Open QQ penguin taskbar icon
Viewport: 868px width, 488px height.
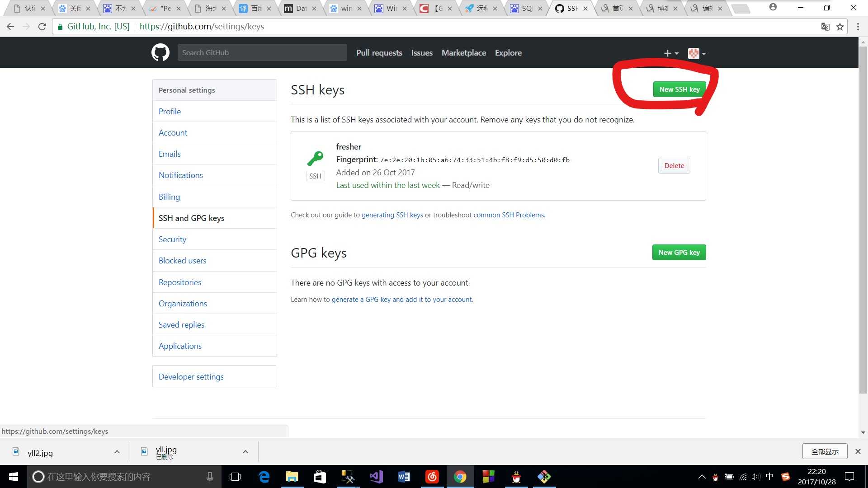(x=516, y=477)
